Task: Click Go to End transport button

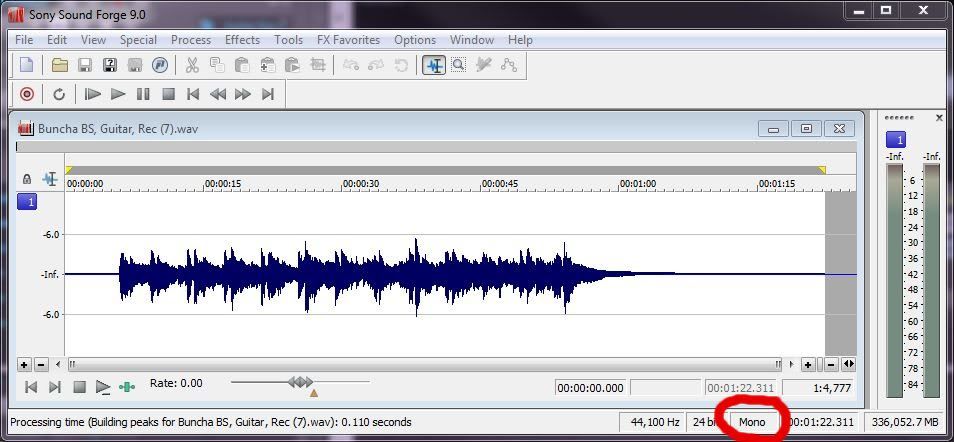Action: (267, 94)
